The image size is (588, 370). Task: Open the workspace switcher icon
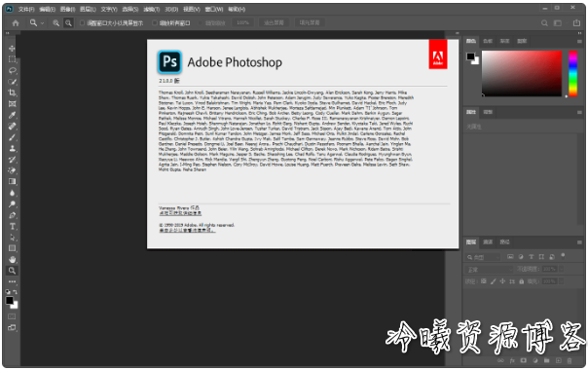click(x=558, y=23)
